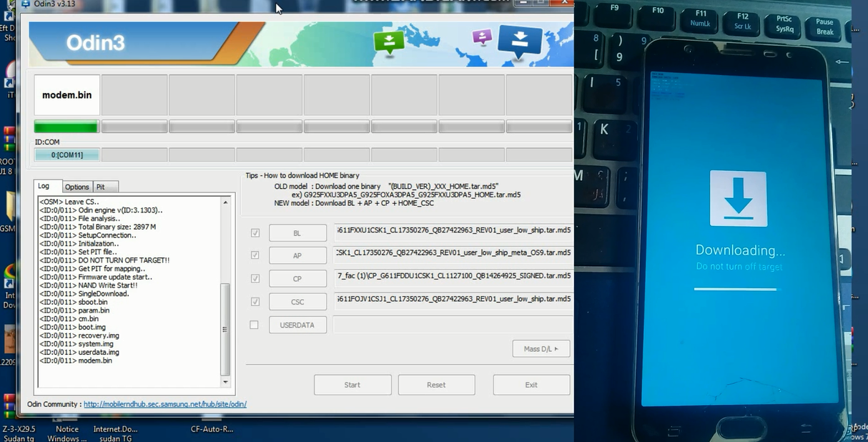Image resolution: width=868 pixels, height=442 pixels.
Task: Tap the download arrow icon on phone screen
Action: [738, 199]
